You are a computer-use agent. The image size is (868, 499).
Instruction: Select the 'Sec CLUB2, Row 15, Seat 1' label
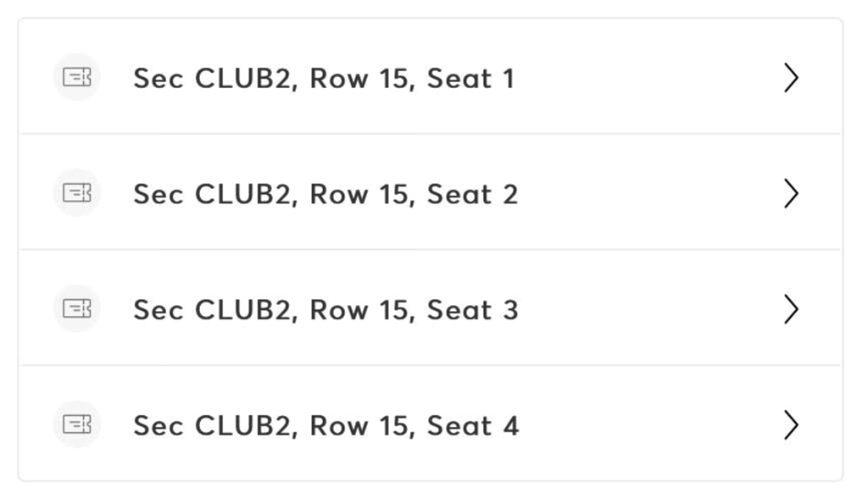325,78
